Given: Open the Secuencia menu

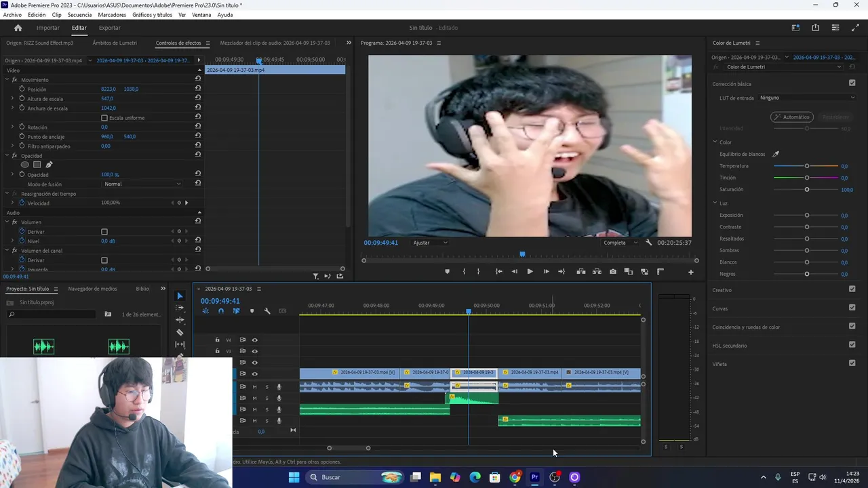Looking at the screenshot, I should pyautogui.click(x=79, y=15).
